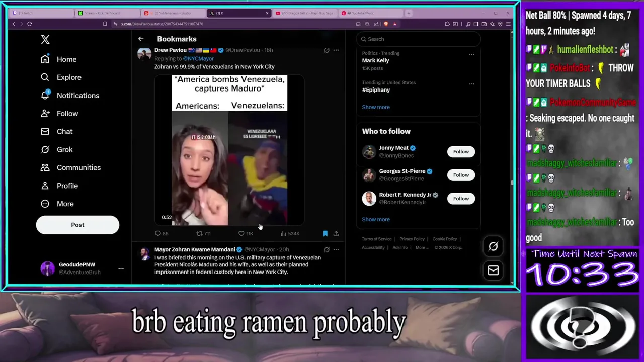644x362 pixels.
Task: Open more options on Mayor Mamdani's tweet
Action: click(336, 249)
